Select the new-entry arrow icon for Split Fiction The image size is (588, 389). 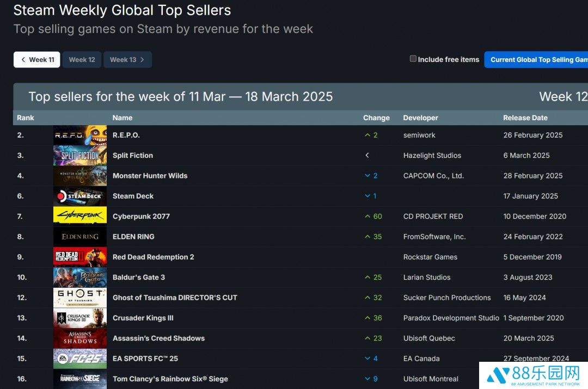coord(367,155)
